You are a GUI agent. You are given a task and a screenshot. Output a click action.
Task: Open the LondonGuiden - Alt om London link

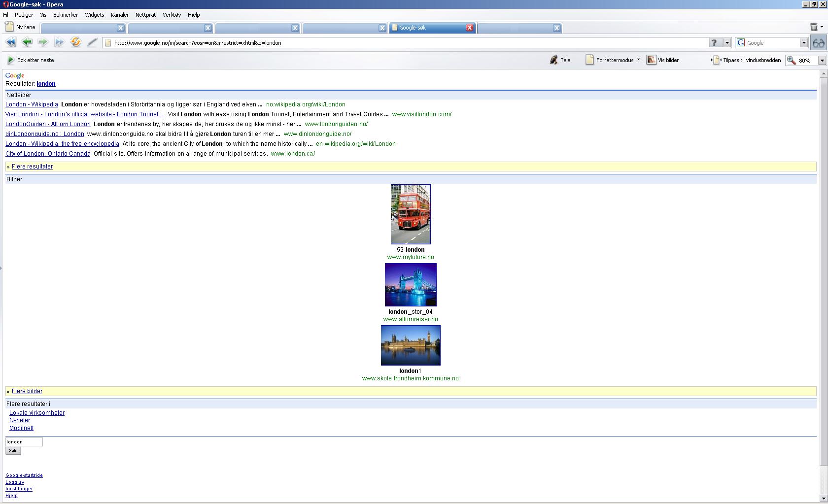pyautogui.click(x=48, y=124)
